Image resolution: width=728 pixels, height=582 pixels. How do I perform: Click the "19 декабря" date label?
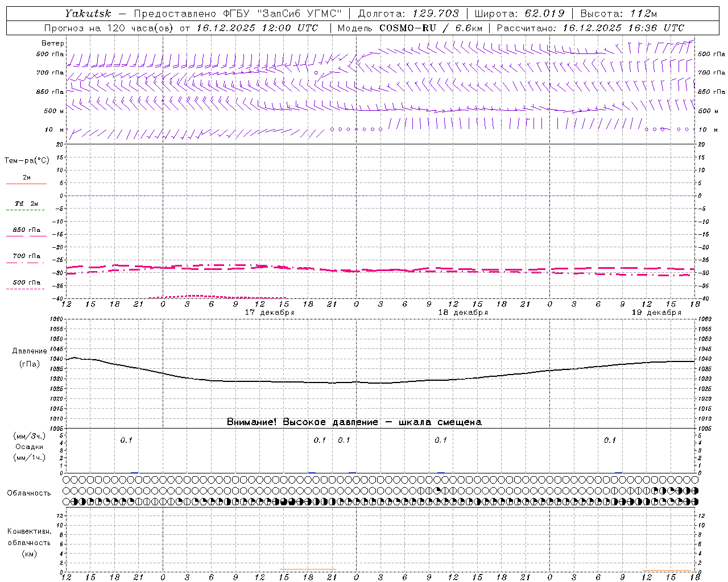656,313
